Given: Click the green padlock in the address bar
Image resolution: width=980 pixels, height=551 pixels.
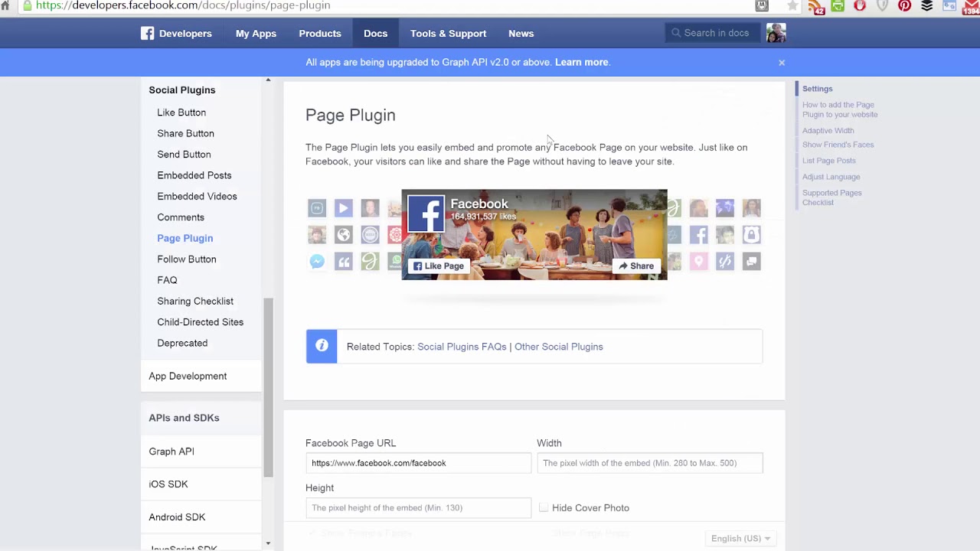Looking at the screenshot, I should click(28, 5).
